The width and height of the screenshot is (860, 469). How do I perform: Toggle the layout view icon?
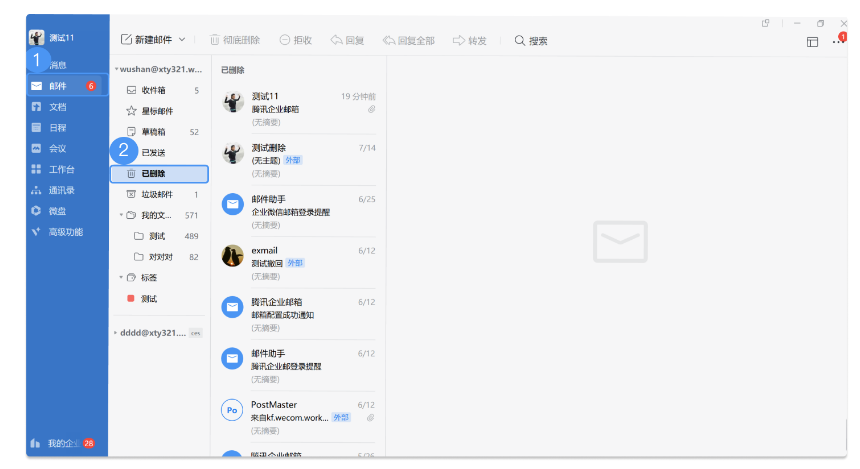coord(812,42)
